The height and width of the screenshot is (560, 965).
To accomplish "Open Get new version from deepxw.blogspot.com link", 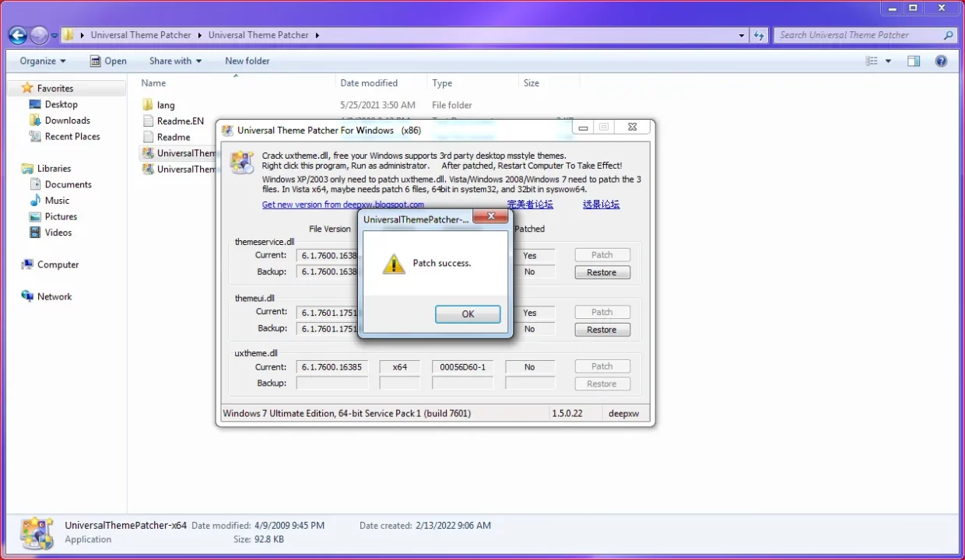I will (x=343, y=205).
